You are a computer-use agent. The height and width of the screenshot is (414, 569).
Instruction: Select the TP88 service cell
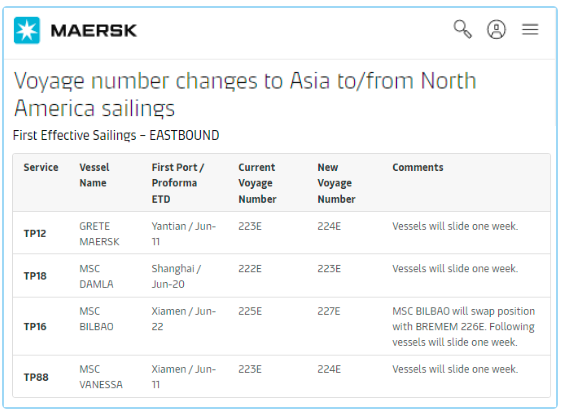pos(36,377)
